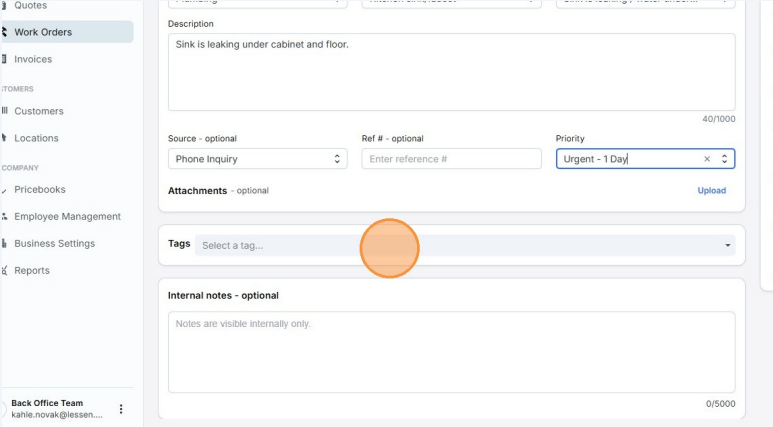
Task: Open Pricebooks in the sidebar
Action: coord(40,190)
